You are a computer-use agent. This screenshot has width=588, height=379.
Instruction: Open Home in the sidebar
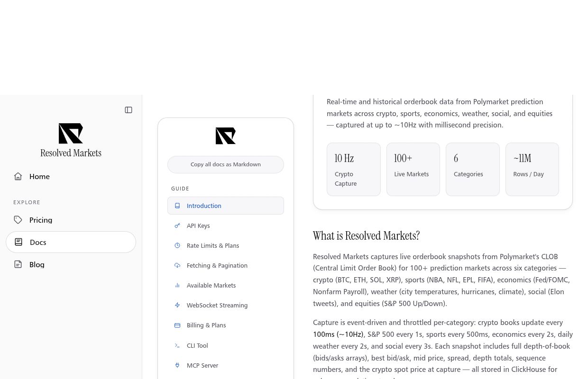tap(71, 176)
